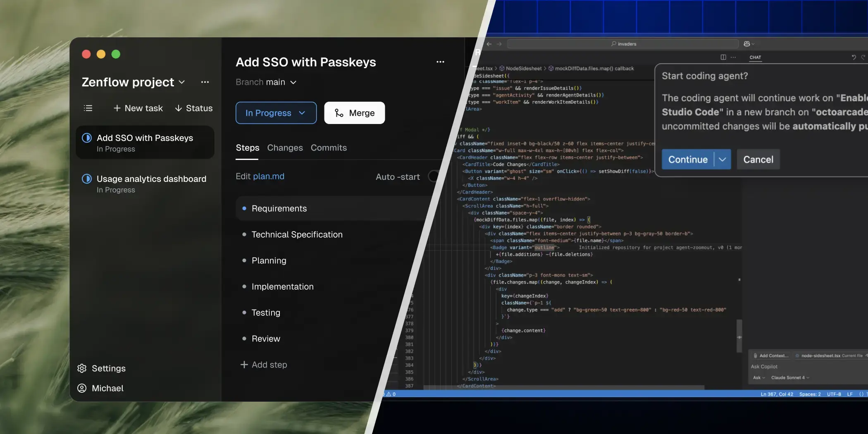Expand the Zenflow project dropdown
The image size is (868, 434).
181,82
